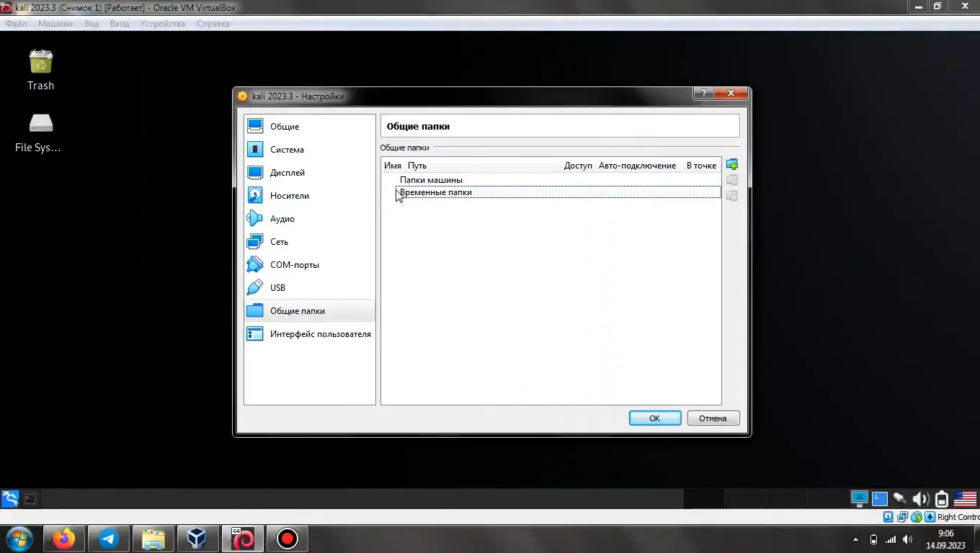
Task: Open Firefox from the Windows taskbar
Action: (64, 539)
